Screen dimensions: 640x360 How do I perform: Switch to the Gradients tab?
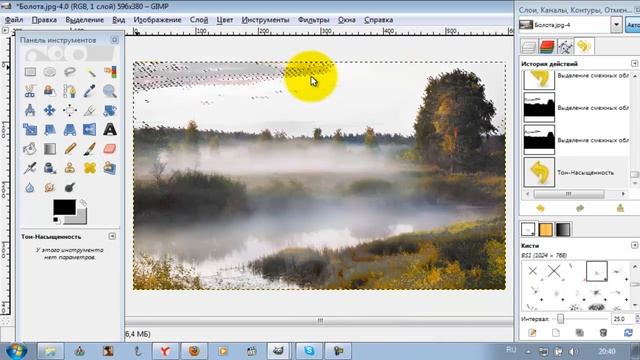click(x=563, y=229)
